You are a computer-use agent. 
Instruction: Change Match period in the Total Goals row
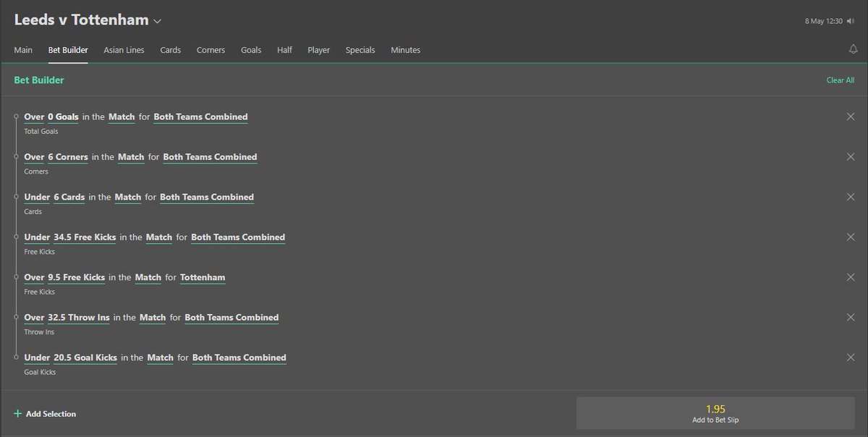122,116
